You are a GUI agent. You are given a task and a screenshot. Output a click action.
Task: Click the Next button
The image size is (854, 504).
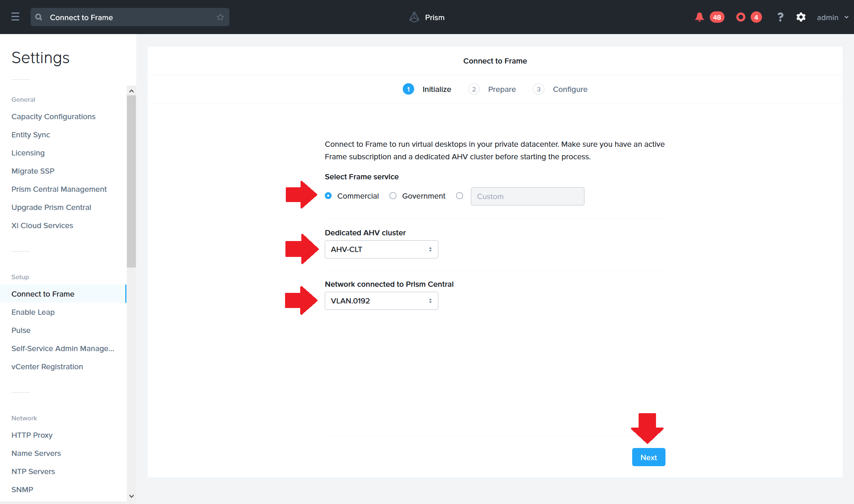(x=648, y=457)
